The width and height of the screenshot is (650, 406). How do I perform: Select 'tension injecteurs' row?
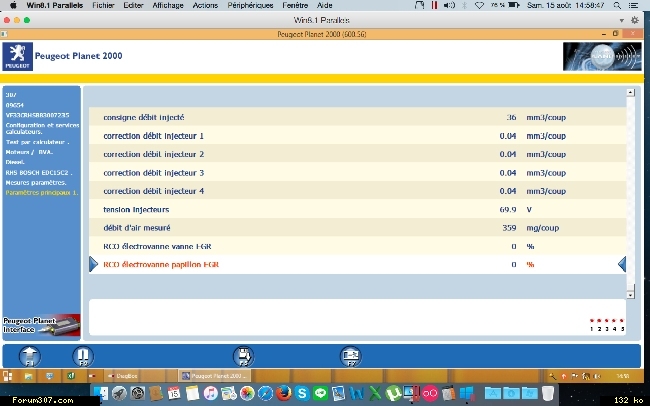click(x=357, y=209)
